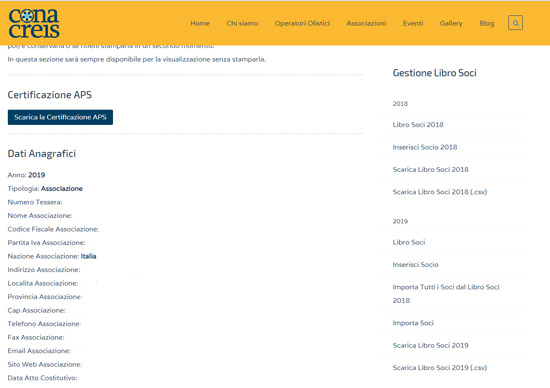Open the Gallery menu item
The height and width of the screenshot is (388, 550).
click(451, 23)
